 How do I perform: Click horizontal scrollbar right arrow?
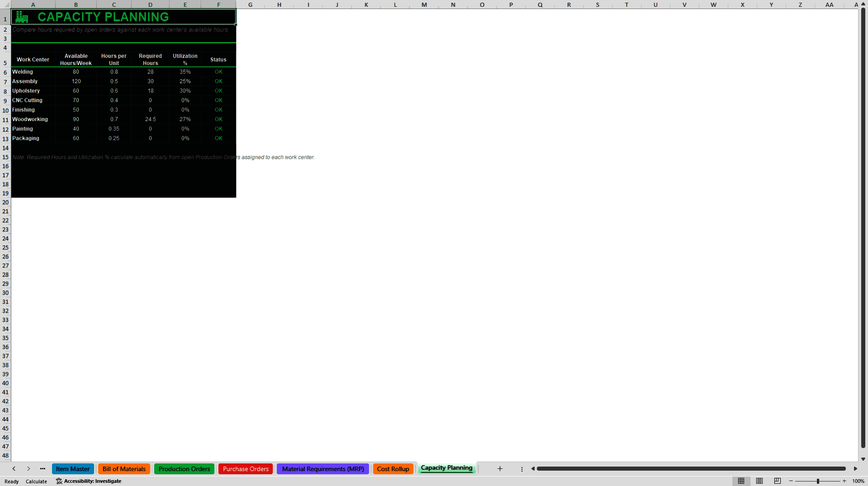tap(855, 469)
